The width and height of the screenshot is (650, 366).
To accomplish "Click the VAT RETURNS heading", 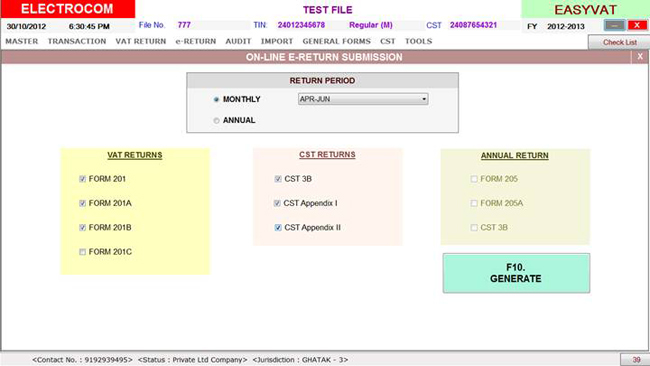I will point(135,155).
